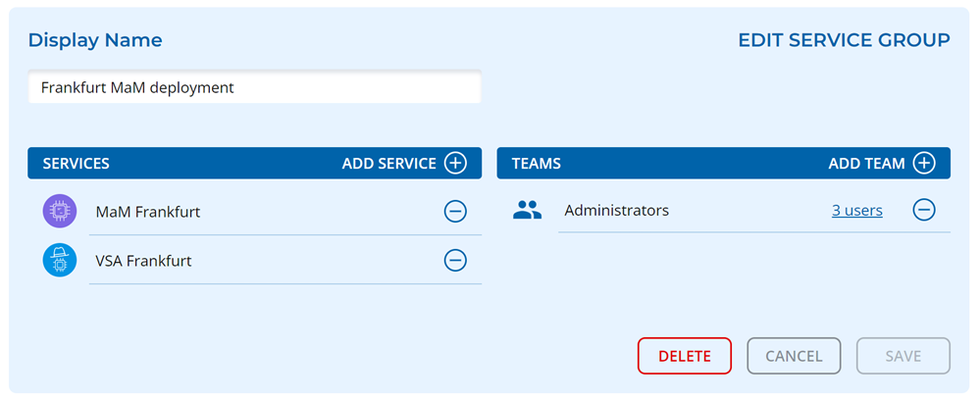Screen dimensions: 980x400
Task: Select the Administrators team name
Action: [616, 210]
